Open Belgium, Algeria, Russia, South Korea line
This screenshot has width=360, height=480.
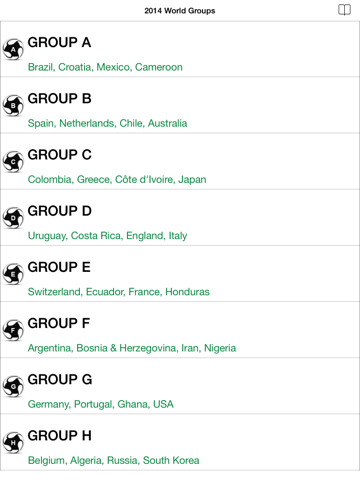click(114, 460)
